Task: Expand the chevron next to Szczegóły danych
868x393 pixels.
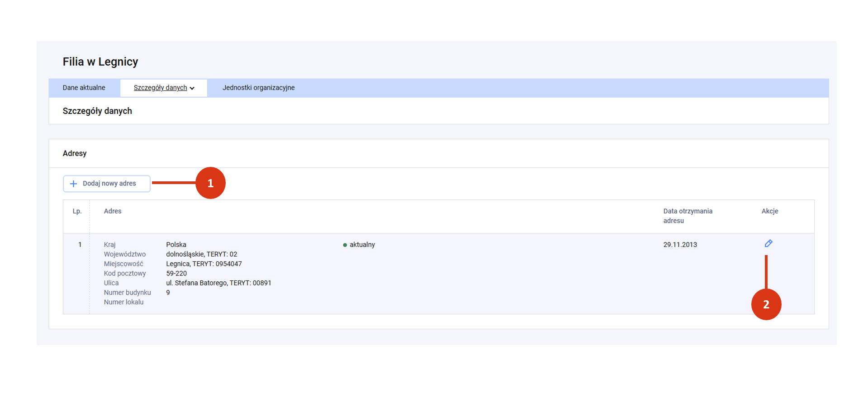Action: 192,88
